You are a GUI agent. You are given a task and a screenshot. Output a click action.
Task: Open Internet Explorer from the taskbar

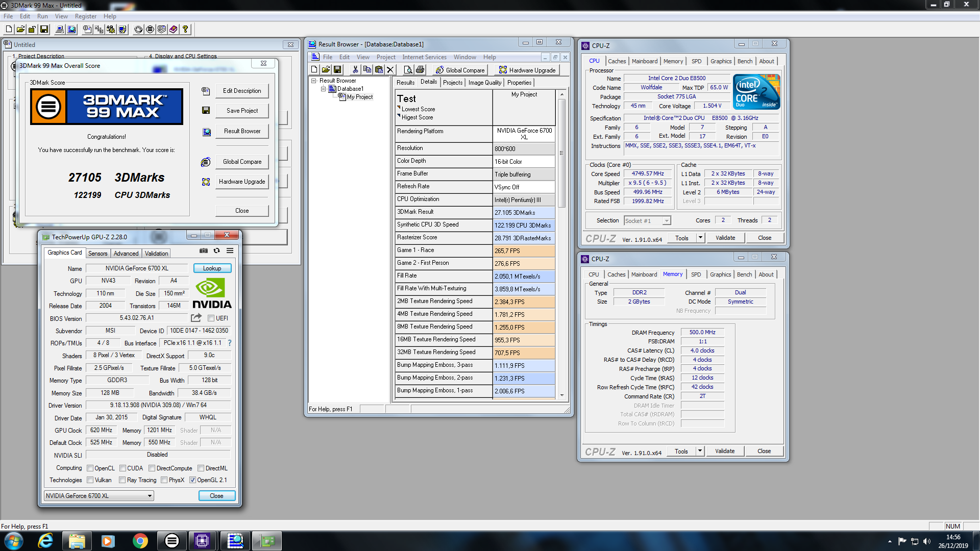point(45,541)
